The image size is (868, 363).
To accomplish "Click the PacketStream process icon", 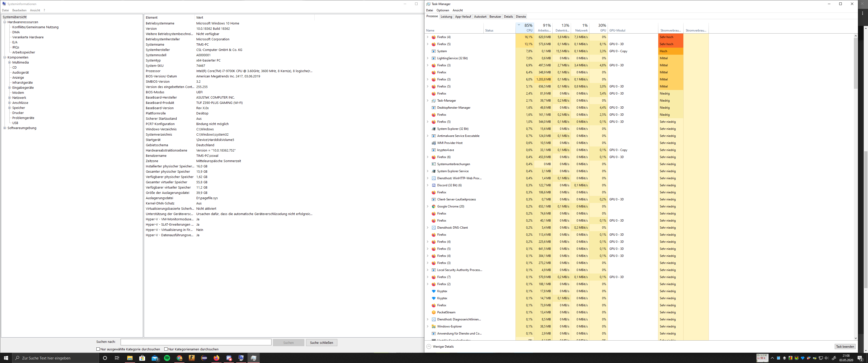I will (434, 313).
